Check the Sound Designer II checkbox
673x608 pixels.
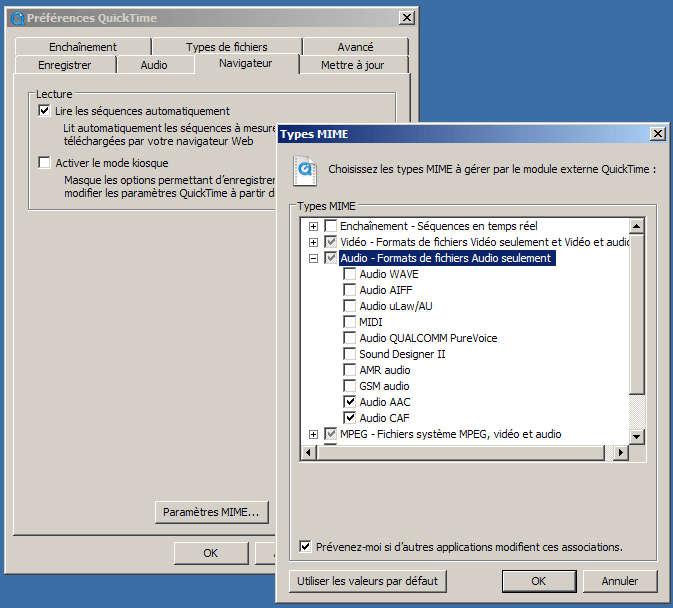[x=350, y=354]
